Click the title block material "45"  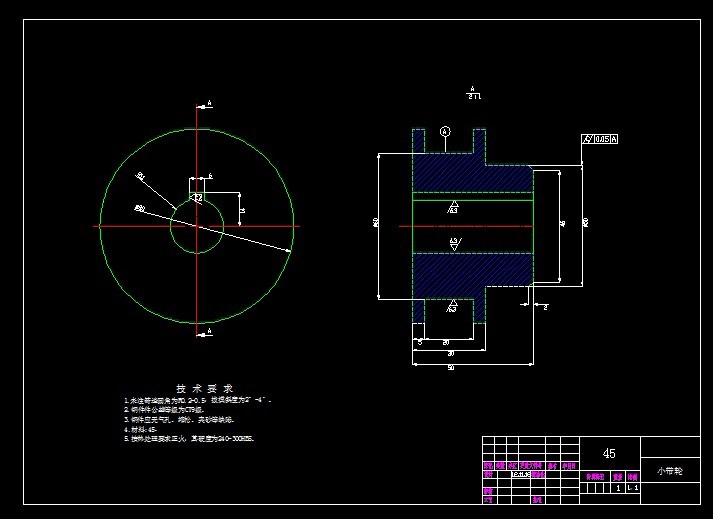coord(609,453)
